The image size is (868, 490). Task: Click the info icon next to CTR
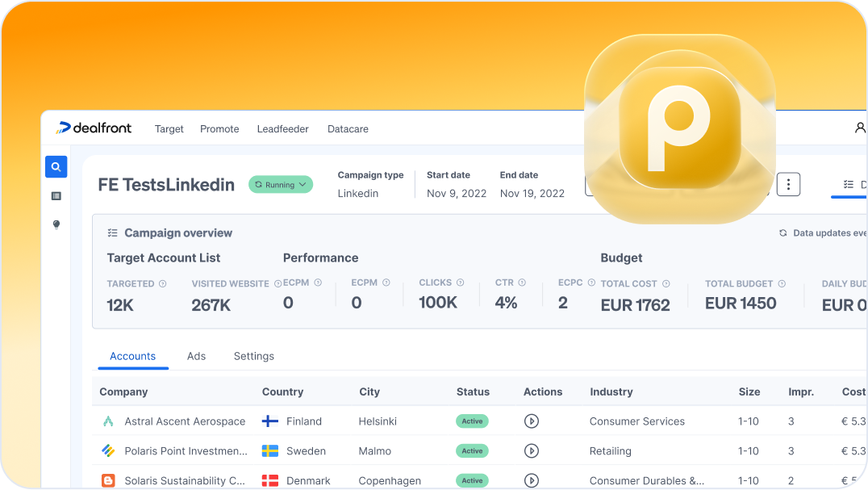522,283
